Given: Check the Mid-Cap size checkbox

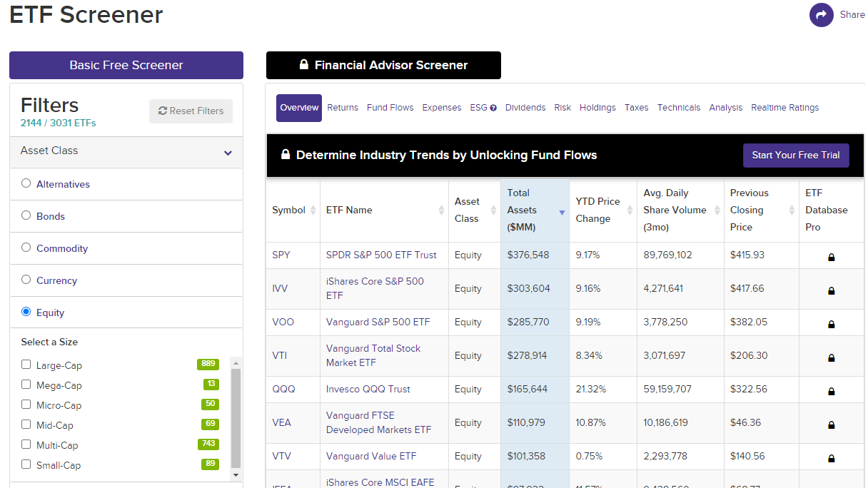Looking at the screenshot, I should tap(26, 425).
